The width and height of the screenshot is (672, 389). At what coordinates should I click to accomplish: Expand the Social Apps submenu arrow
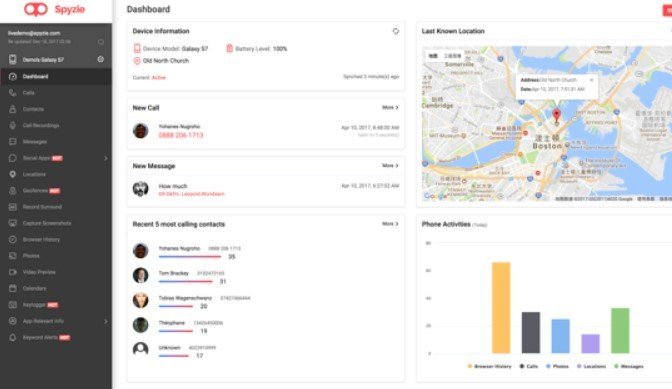105,158
